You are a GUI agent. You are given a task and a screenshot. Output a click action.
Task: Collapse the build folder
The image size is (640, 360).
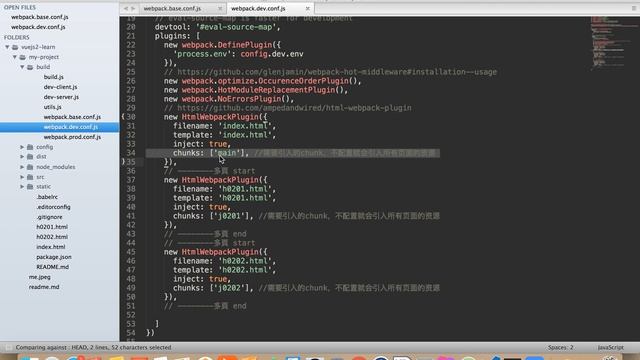point(22,67)
